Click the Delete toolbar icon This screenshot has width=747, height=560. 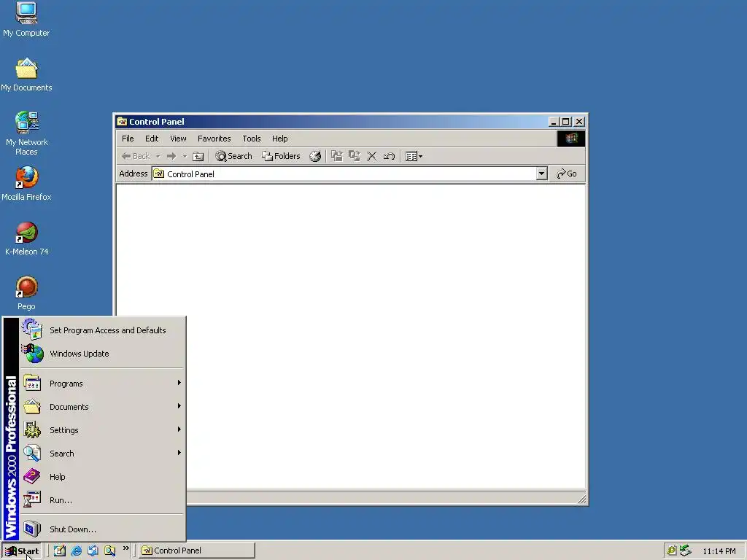coord(371,156)
